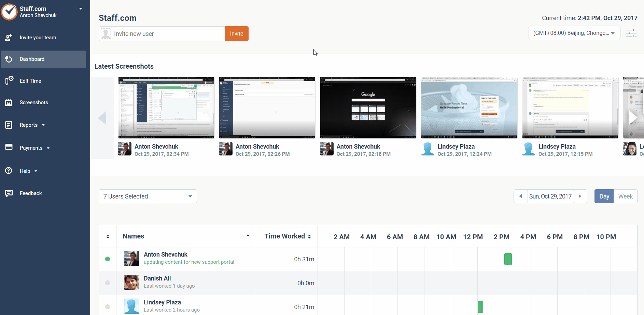Screen dimensions: 644x315
Task: Select the Day view toggle
Action: point(604,196)
